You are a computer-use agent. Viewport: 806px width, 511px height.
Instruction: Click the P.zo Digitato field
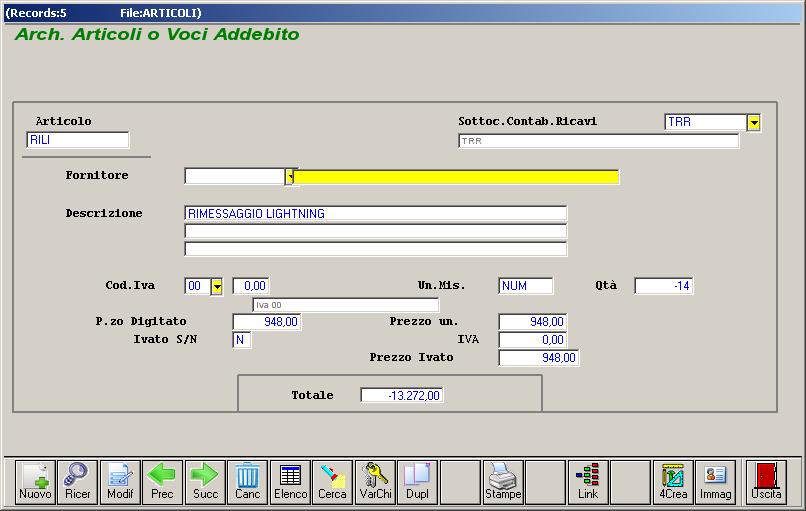point(267,322)
